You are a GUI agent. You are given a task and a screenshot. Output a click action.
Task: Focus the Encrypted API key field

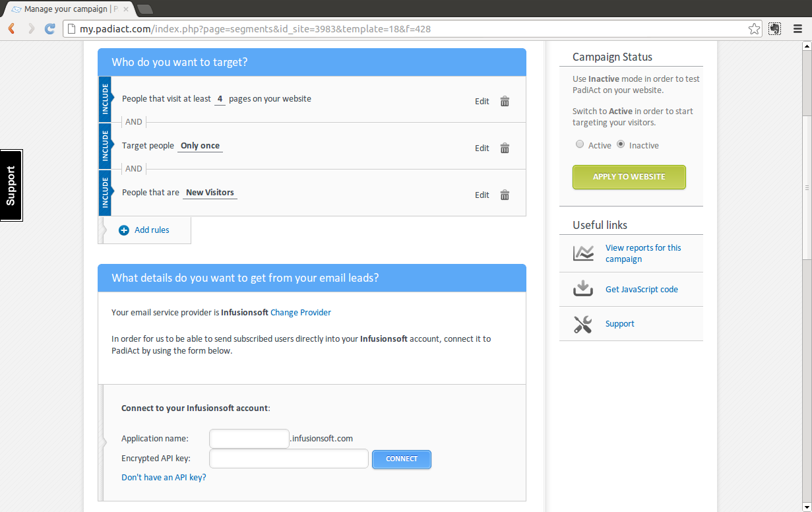[289, 459]
